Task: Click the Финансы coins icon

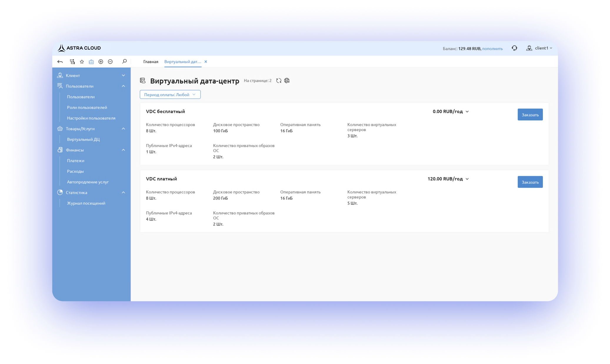Action: coord(60,150)
